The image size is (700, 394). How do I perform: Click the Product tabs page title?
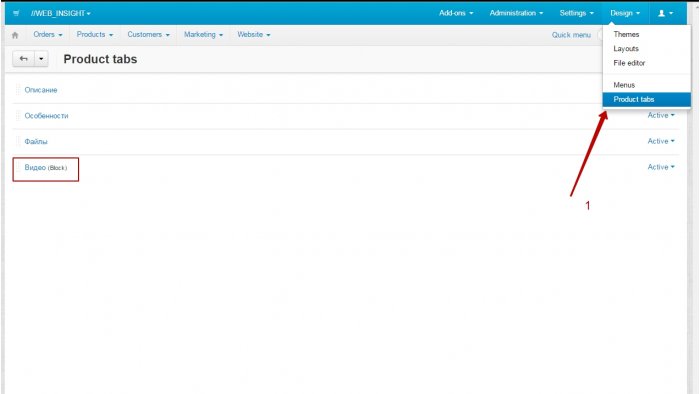pos(100,59)
